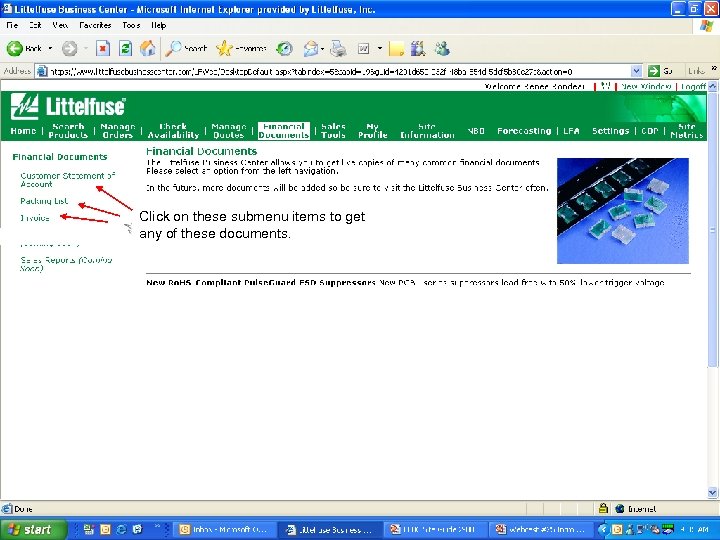
Task: Open the Edit menu
Action: coord(35,25)
